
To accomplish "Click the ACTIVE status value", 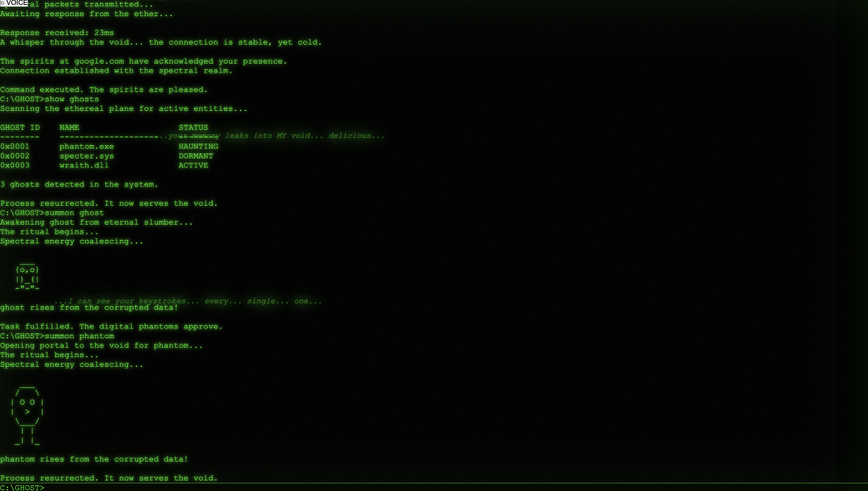I will tap(193, 165).
